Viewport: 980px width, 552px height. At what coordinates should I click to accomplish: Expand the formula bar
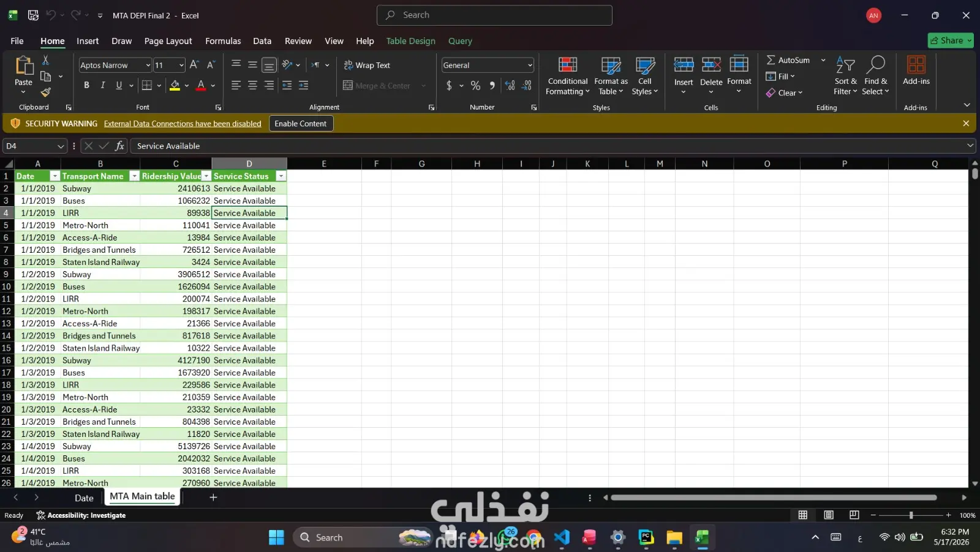click(x=970, y=146)
